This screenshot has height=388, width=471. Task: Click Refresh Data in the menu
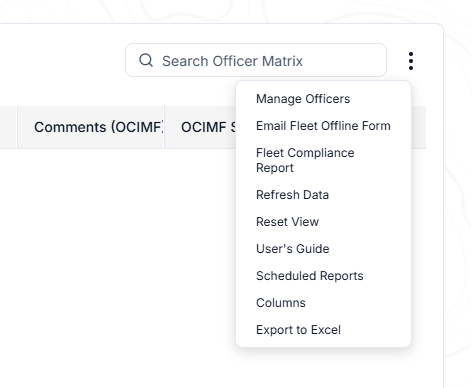[292, 195]
